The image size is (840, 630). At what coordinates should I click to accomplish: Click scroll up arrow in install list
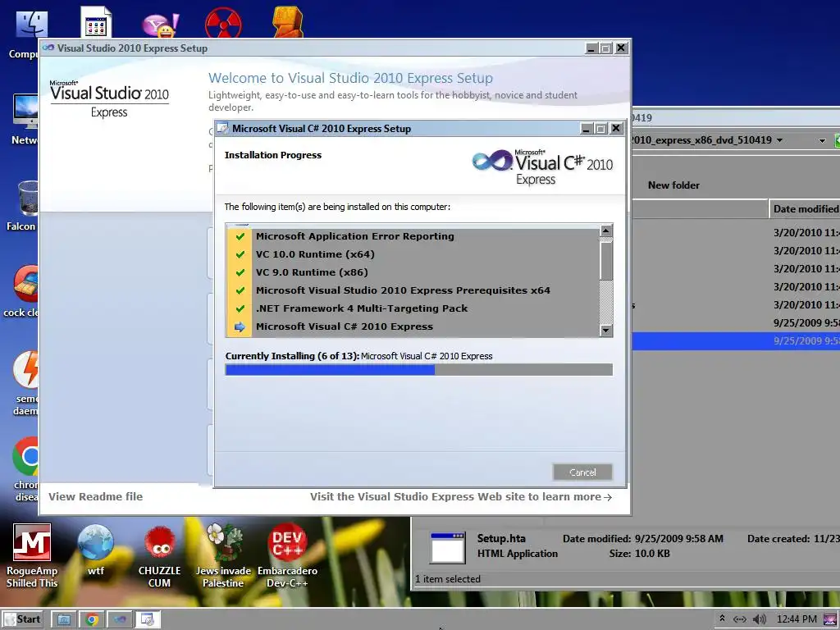[606, 231]
